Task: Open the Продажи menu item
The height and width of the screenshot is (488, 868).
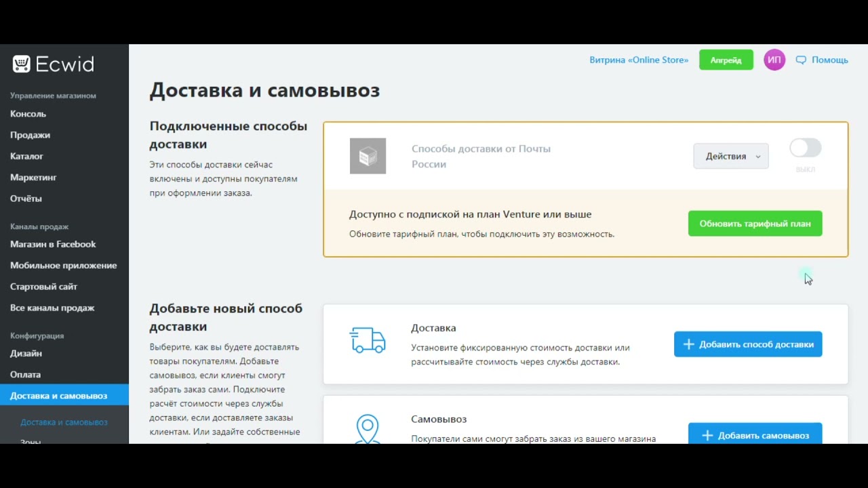Action: click(x=30, y=135)
